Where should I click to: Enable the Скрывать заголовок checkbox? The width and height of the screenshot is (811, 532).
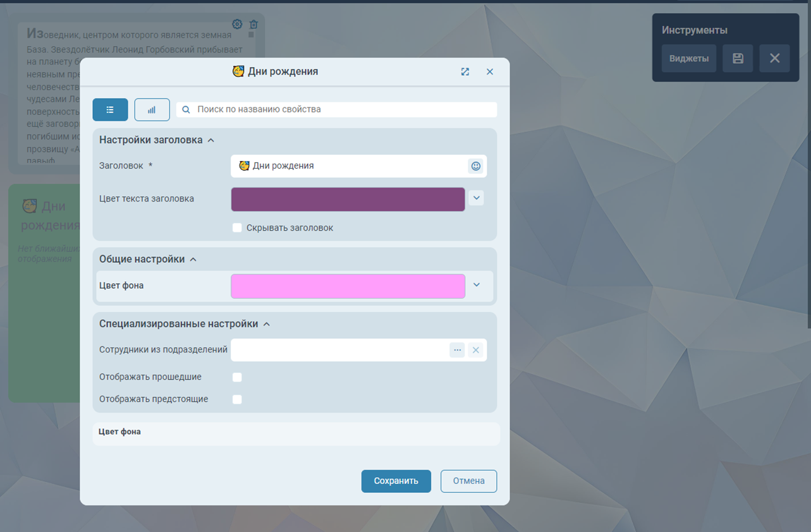[237, 227]
